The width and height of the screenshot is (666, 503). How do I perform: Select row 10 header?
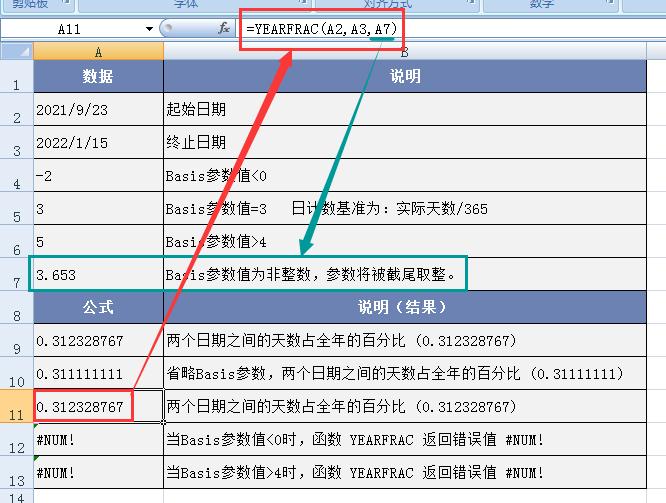point(17,373)
